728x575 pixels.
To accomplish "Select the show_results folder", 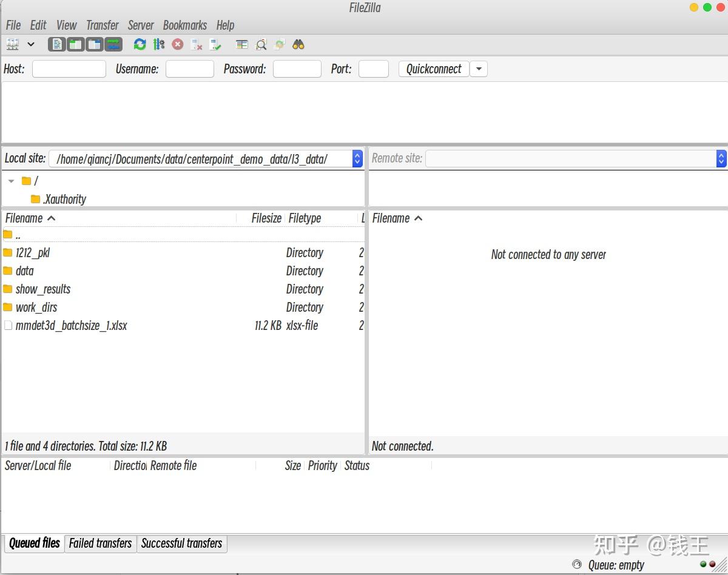I will coord(183,289).
